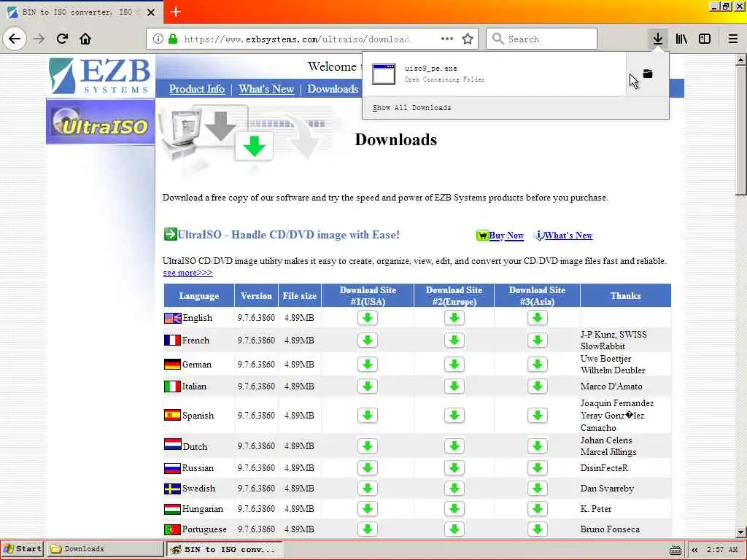Download French version from USA site
This screenshot has width=747, height=560.
[368, 340]
